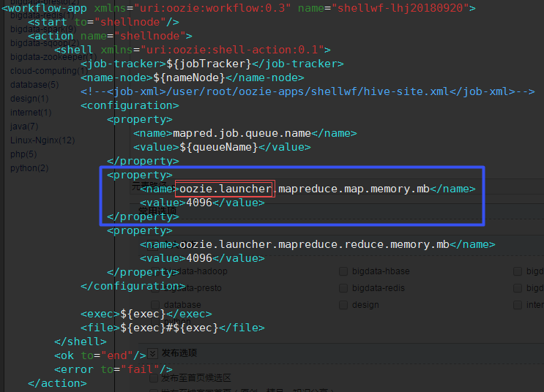Open the cloud-computing(1) category link
The image size is (544, 392).
click(x=48, y=71)
